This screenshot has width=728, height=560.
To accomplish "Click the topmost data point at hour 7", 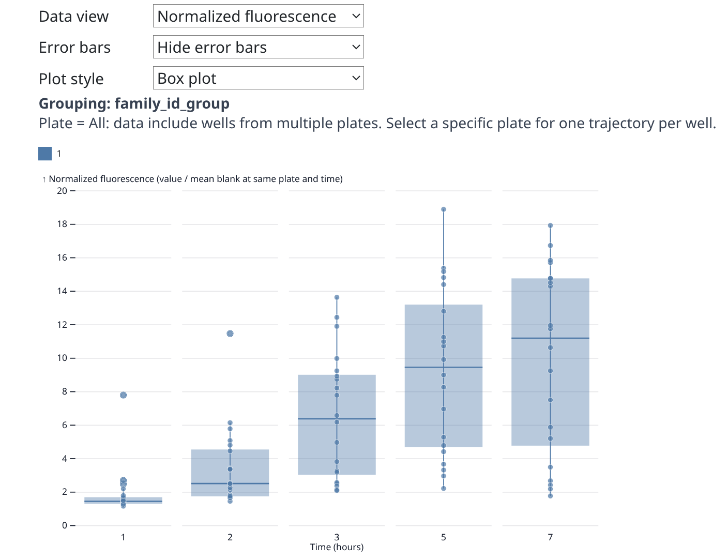I will pos(550,225).
